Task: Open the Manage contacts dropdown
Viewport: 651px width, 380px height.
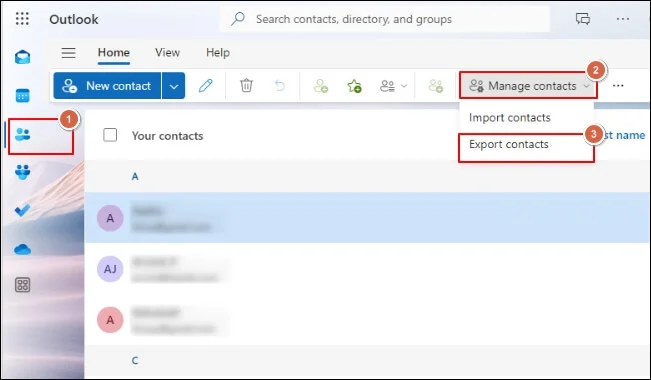Action: [x=528, y=86]
